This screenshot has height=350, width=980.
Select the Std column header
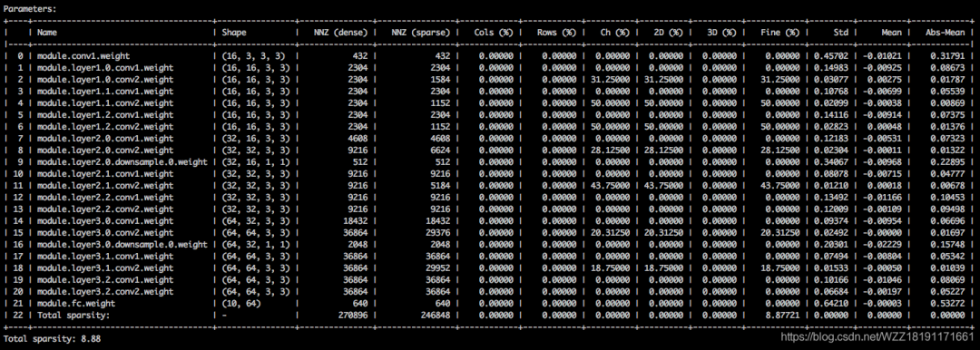840,33
